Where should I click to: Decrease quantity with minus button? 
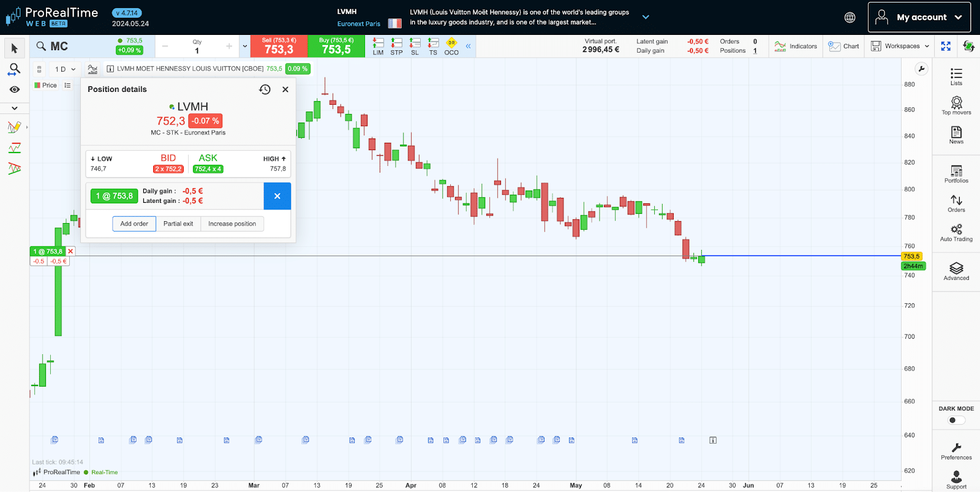click(x=165, y=46)
